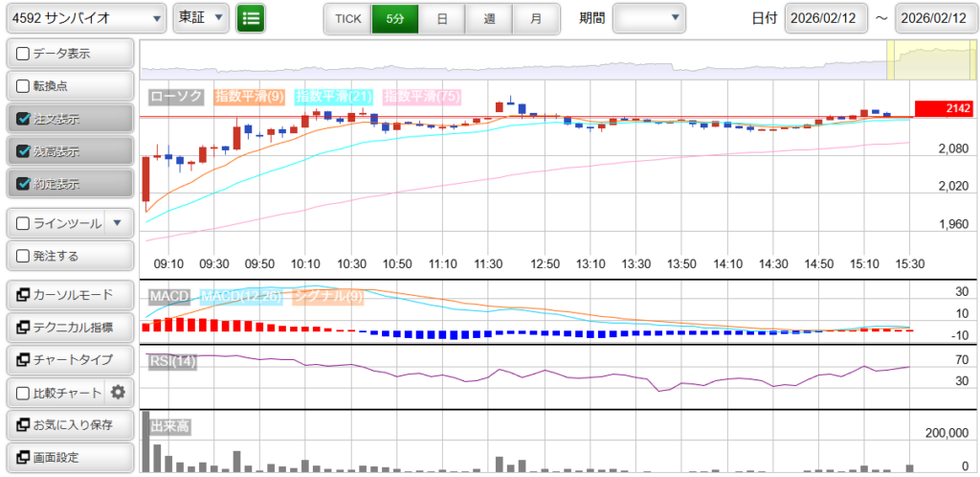Select the 日 daily interval tab
The image size is (980, 477).
441,18
